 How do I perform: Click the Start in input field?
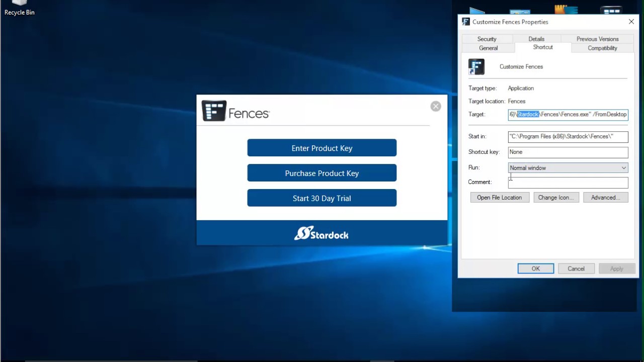coord(568,136)
